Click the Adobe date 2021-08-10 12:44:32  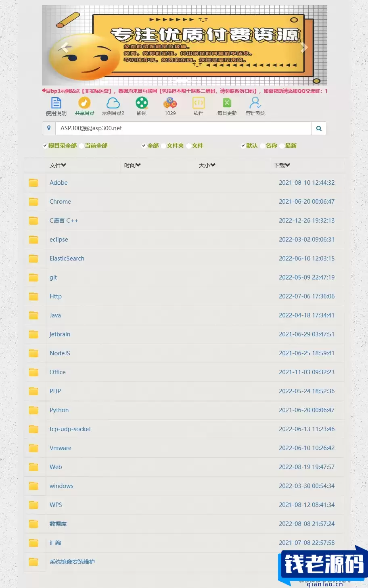click(x=307, y=183)
